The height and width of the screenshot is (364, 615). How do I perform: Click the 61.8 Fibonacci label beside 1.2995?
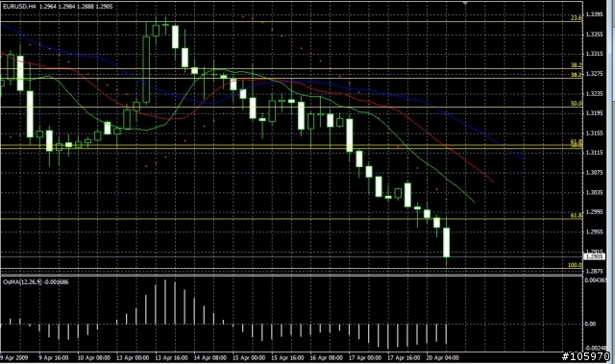click(577, 215)
